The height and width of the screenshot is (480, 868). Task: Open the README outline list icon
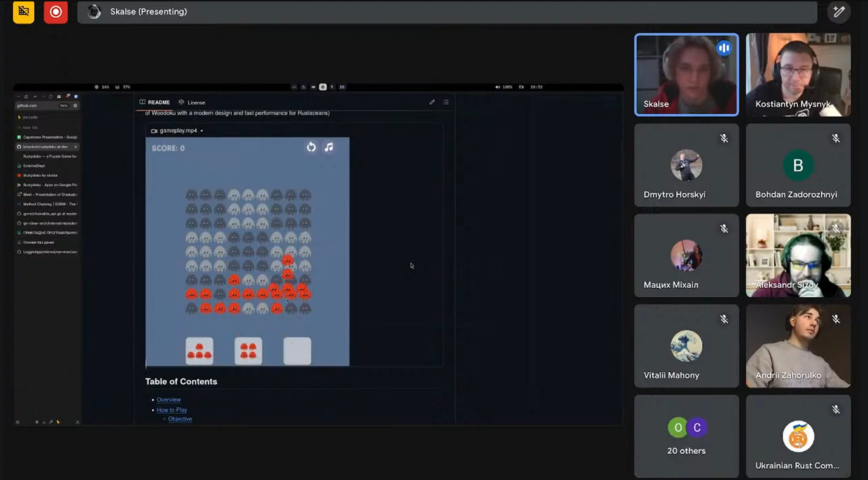pyautogui.click(x=446, y=102)
